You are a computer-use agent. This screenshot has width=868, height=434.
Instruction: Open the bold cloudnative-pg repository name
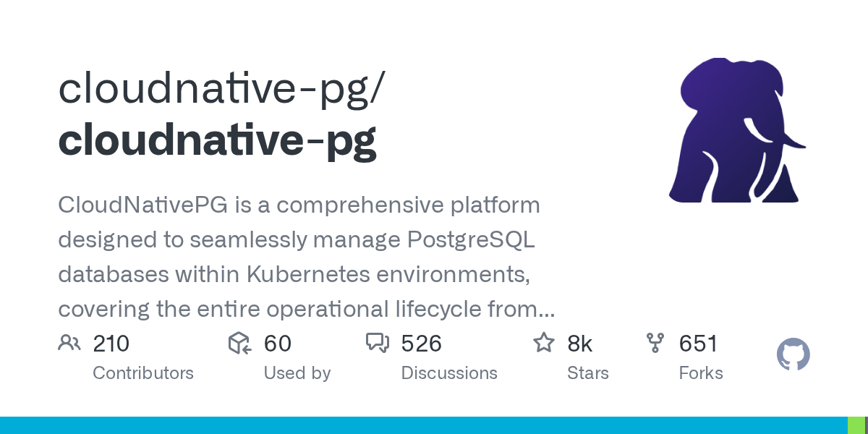point(217,140)
